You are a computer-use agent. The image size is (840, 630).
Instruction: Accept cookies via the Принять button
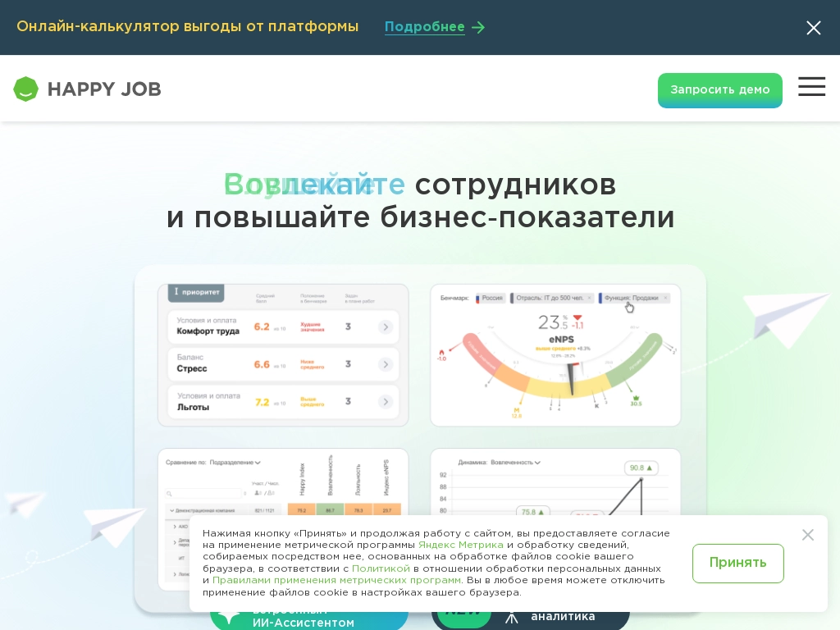737,564
